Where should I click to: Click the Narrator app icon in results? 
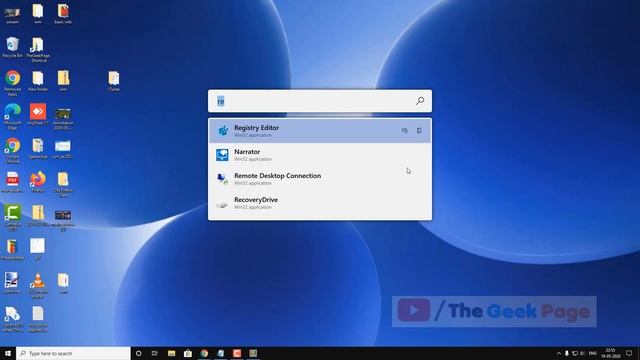pos(222,155)
